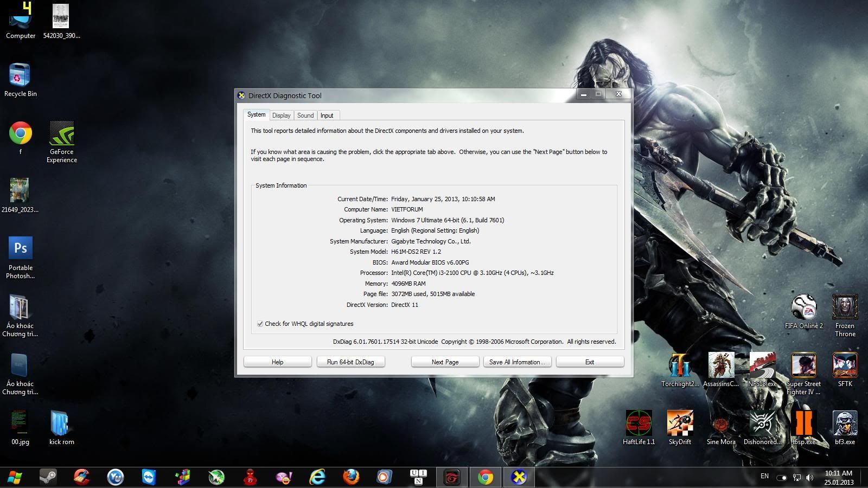The height and width of the screenshot is (488, 868).
Task: Launch SFTK desktop shortcut
Action: pos(845,370)
